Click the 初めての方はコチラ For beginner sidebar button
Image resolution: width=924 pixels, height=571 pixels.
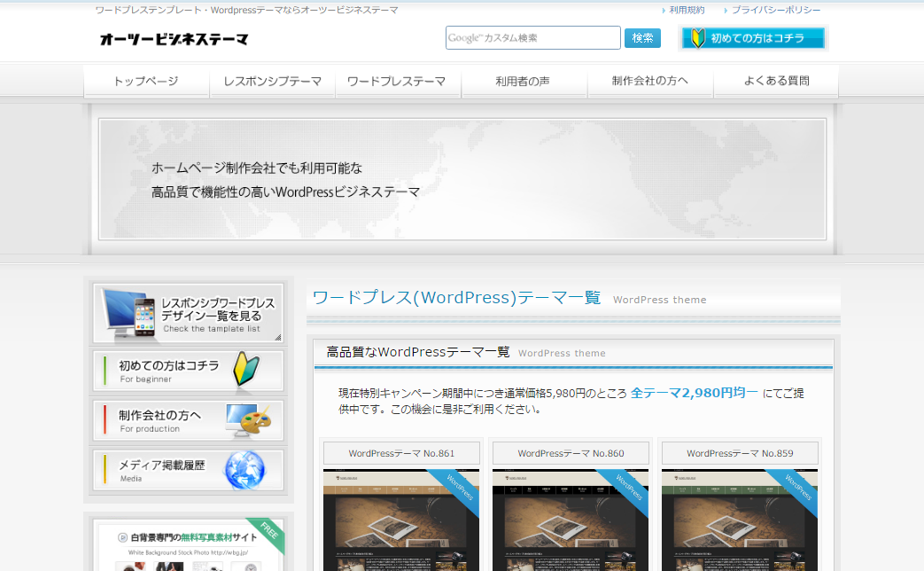[x=189, y=371]
